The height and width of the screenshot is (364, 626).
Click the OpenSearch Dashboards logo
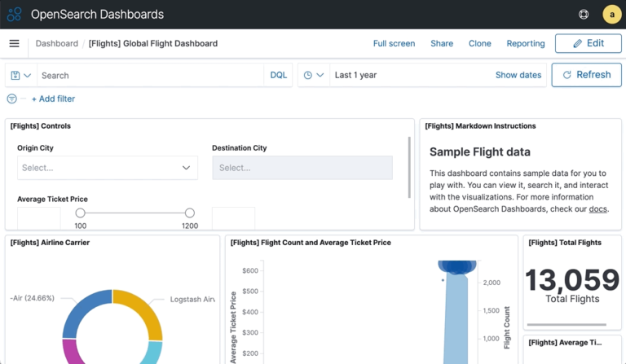[15, 15]
